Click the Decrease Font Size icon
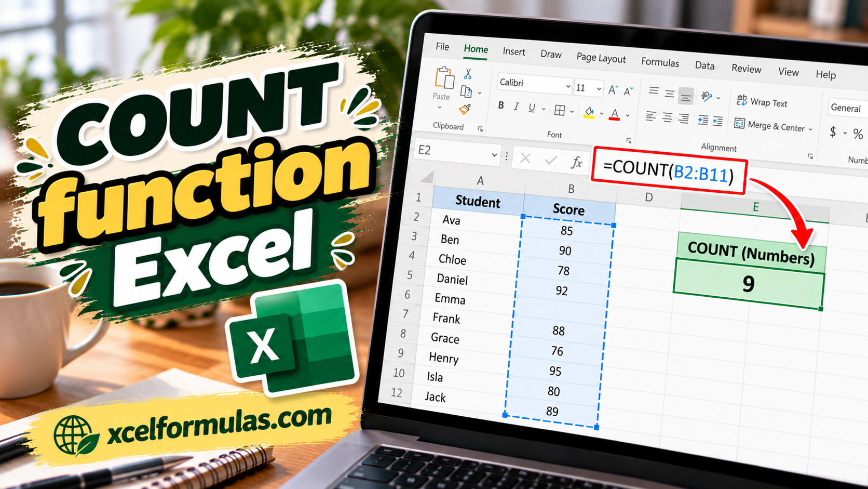This screenshot has height=489, width=868. click(629, 91)
